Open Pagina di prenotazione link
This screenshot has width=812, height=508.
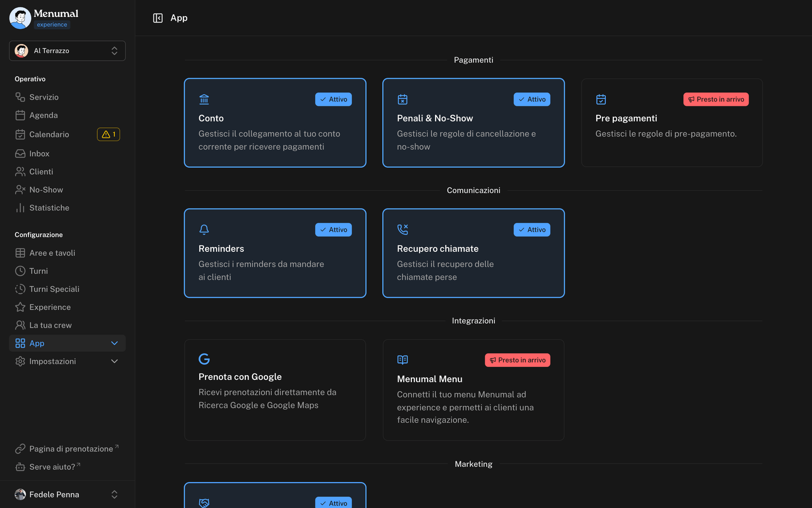pos(67,449)
